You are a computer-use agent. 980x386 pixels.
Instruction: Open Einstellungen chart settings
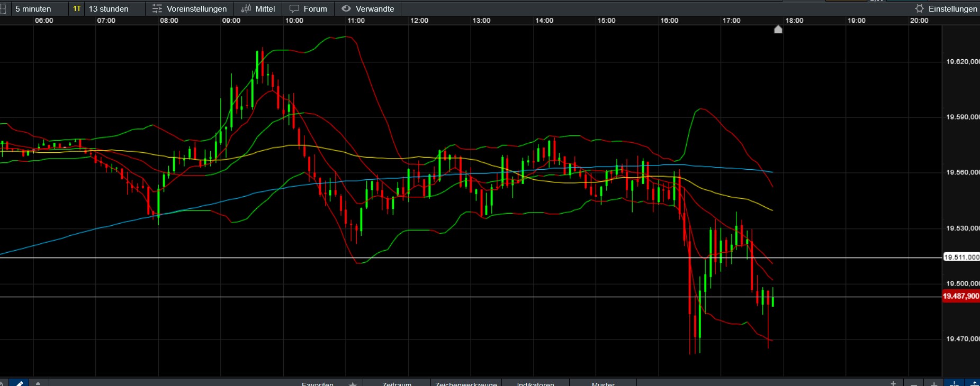pyautogui.click(x=946, y=9)
